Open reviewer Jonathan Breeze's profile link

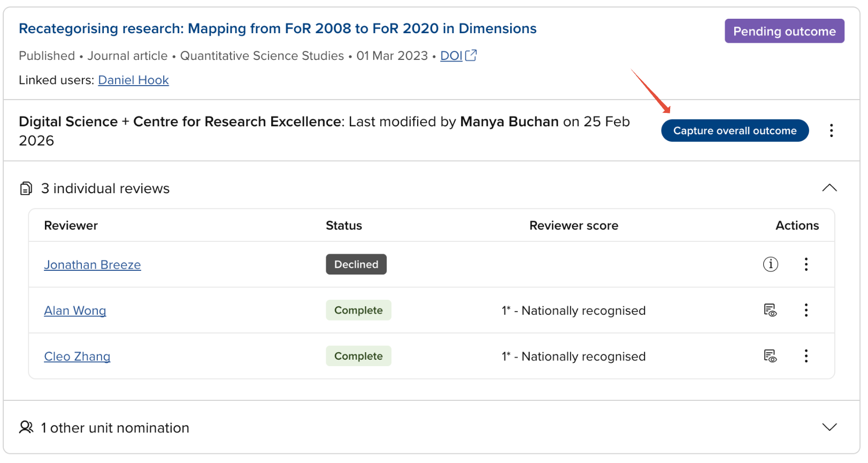pos(92,265)
